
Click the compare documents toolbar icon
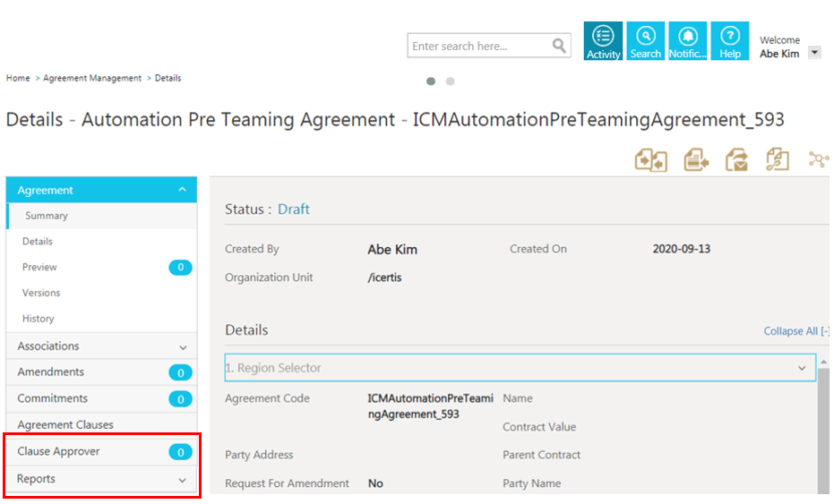[651, 160]
